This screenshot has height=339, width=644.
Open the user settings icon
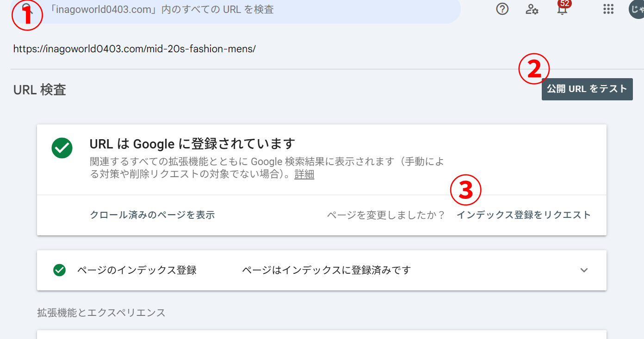pos(532,9)
